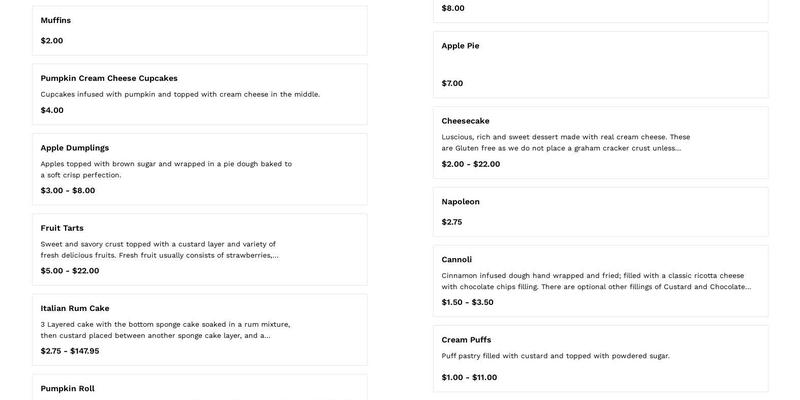Click the Apple Pie $7.00 price
This screenshot has height=400, width=800.
(x=453, y=83)
